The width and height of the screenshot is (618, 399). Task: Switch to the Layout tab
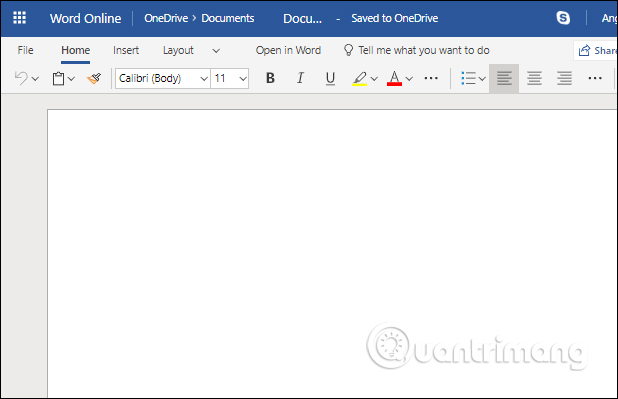coord(178,50)
